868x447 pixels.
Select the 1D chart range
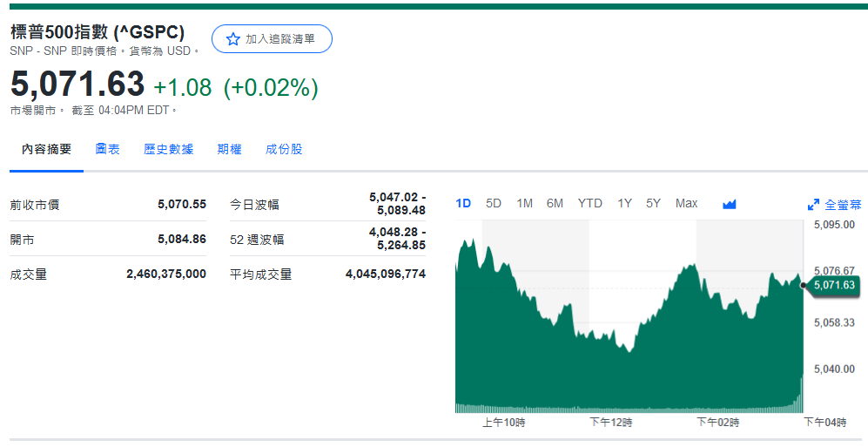[x=463, y=203]
